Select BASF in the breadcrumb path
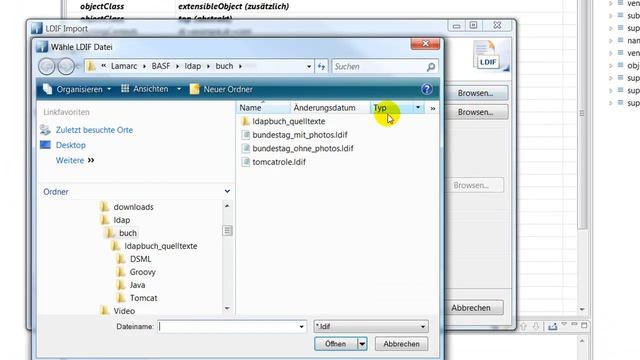Image resolution: width=640 pixels, height=360 pixels. point(161,66)
